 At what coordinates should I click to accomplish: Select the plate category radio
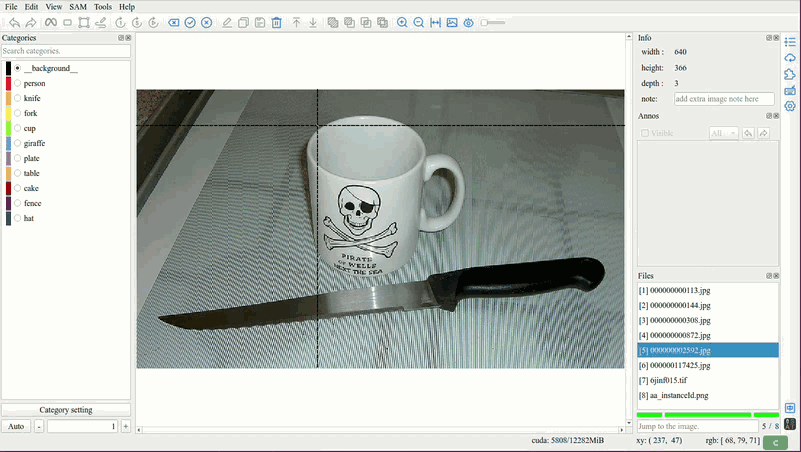17,158
